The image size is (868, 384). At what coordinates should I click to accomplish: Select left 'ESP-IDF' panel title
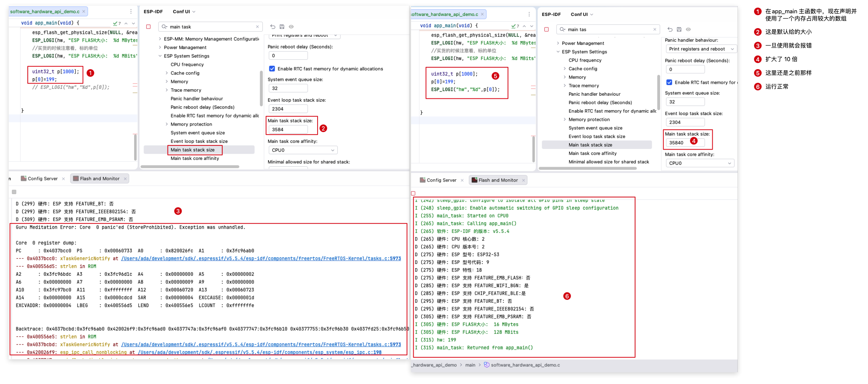[x=153, y=11]
